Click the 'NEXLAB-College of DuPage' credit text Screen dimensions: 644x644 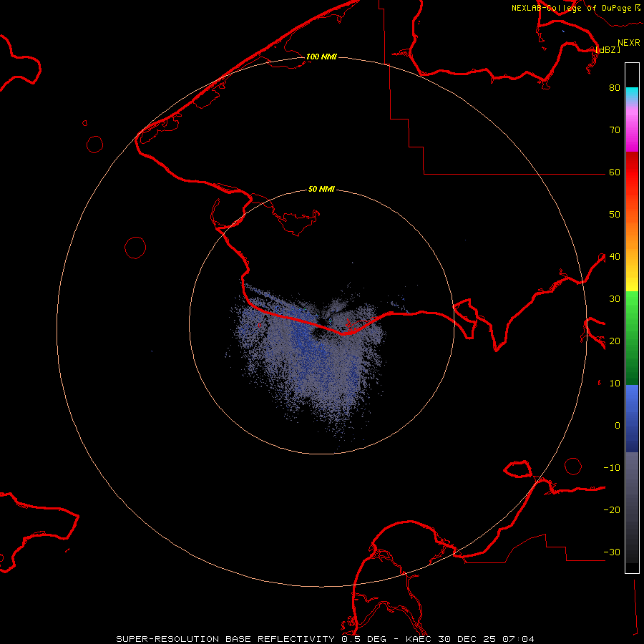click(x=571, y=8)
